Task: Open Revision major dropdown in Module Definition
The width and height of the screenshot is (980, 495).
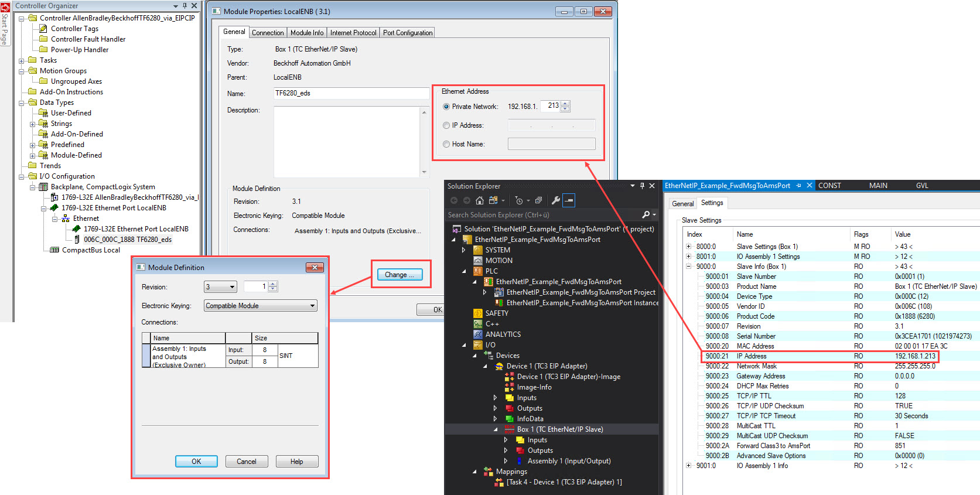Action: point(232,287)
